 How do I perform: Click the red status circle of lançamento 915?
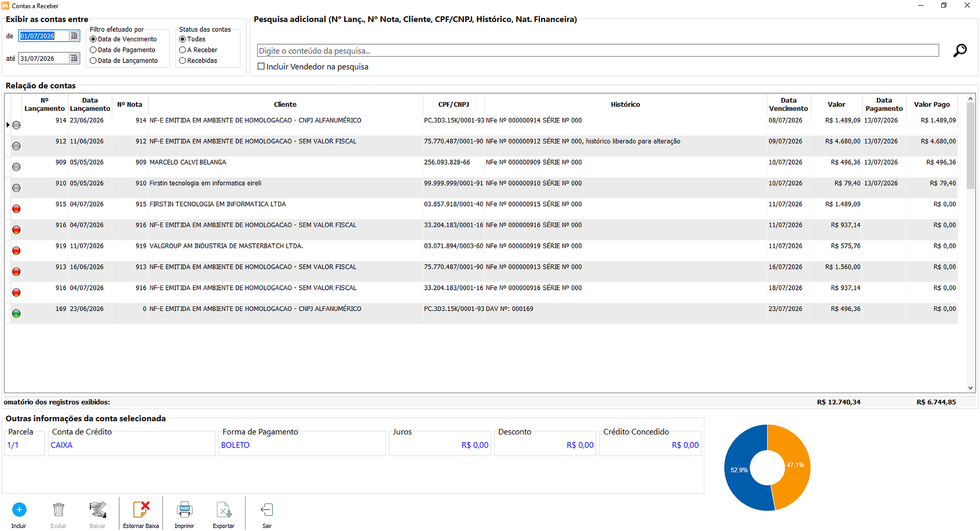pyautogui.click(x=16, y=209)
